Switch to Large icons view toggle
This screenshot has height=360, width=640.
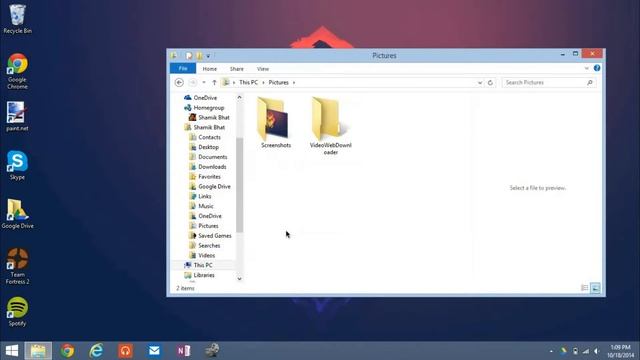595,288
